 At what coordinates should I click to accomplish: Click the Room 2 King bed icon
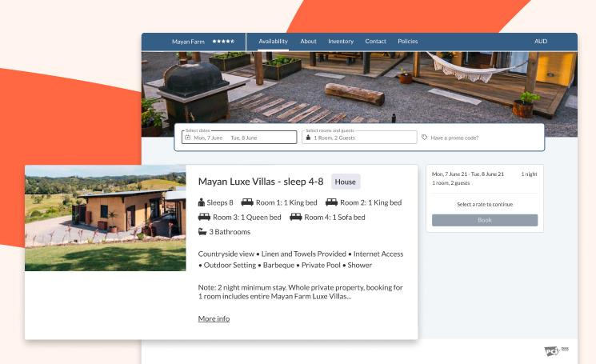331,202
